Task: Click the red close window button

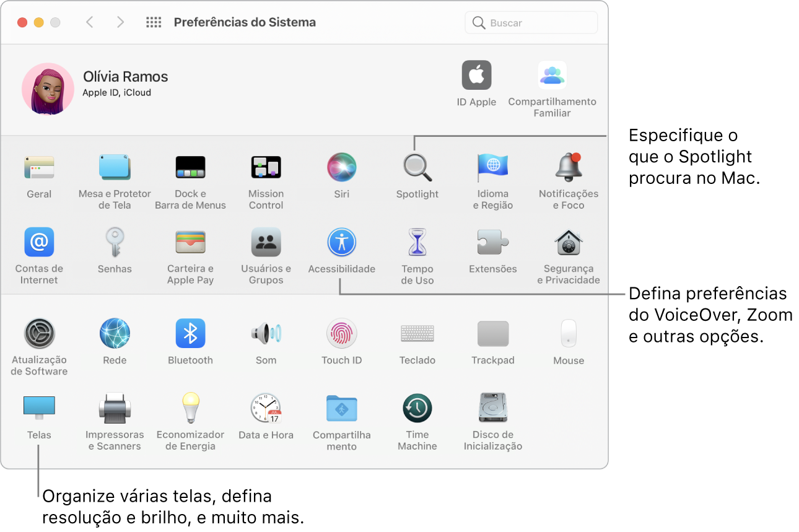Action: pyautogui.click(x=22, y=22)
